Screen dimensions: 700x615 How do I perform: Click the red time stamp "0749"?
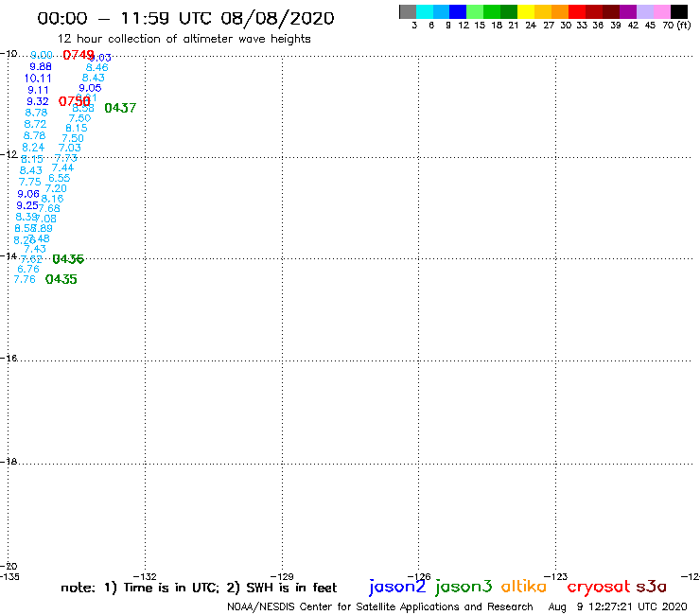coord(79,55)
